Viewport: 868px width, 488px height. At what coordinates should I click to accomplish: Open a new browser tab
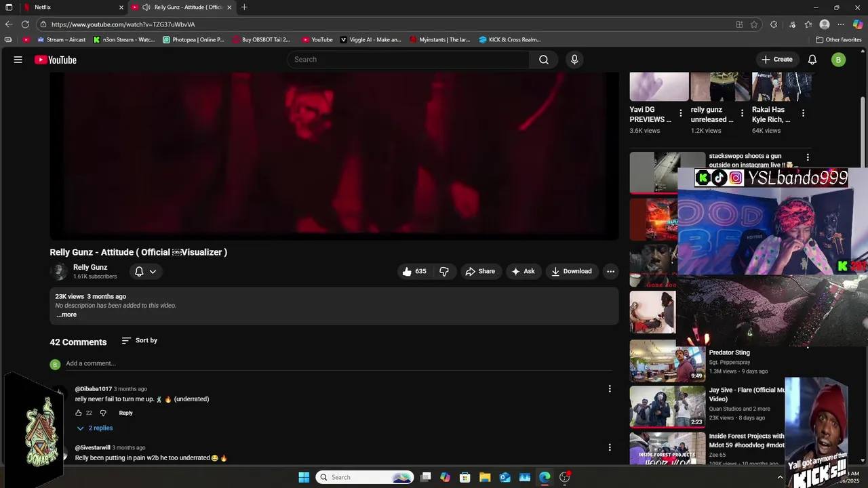coord(244,7)
